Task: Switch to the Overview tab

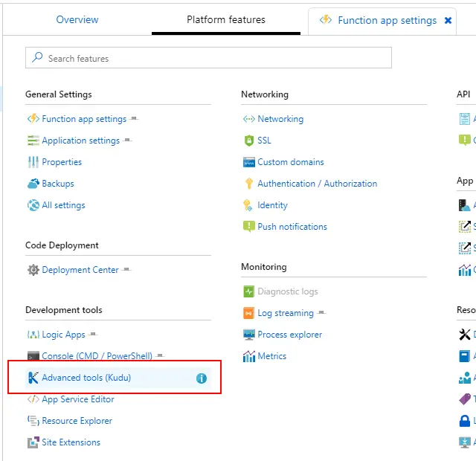Action: pos(77,20)
